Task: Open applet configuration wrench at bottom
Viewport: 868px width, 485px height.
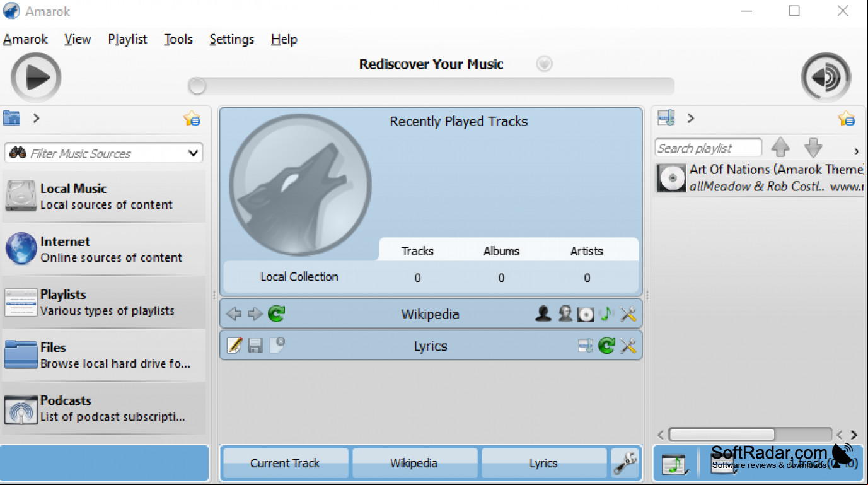Action: (x=625, y=463)
